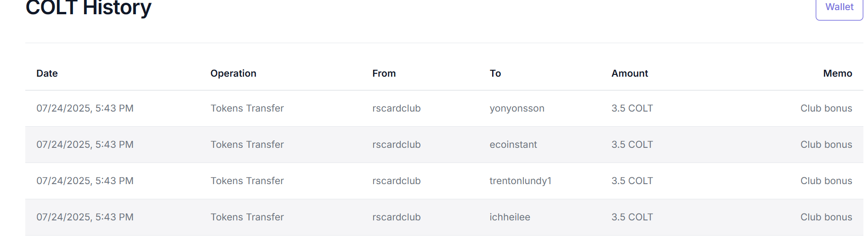Click rscardclub sender in ecoinstant row
The height and width of the screenshot is (236, 868).
point(396,145)
